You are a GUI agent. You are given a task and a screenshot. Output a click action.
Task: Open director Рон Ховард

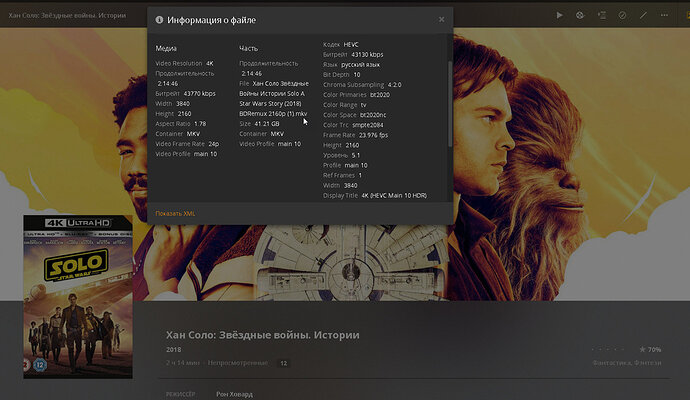point(234,394)
